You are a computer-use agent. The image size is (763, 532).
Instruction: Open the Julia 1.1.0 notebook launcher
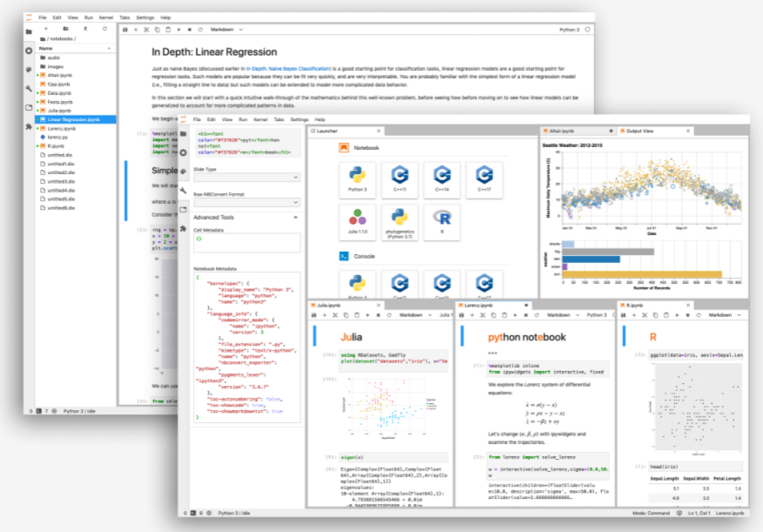tap(356, 219)
